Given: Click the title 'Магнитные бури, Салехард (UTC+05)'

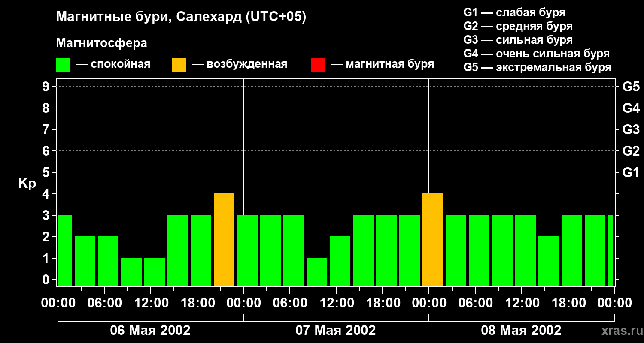Looking at the screenshot, I should point(181,17).
